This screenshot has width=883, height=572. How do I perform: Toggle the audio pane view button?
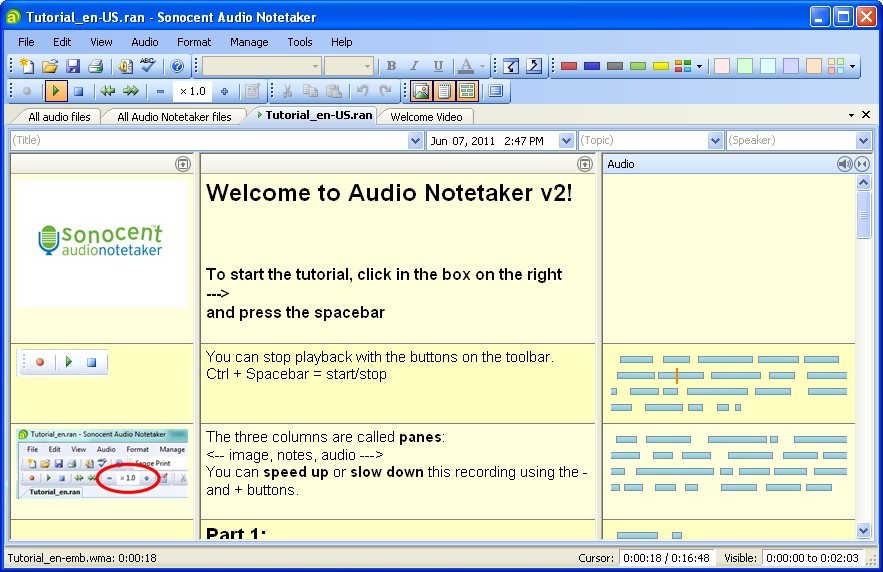467,91
